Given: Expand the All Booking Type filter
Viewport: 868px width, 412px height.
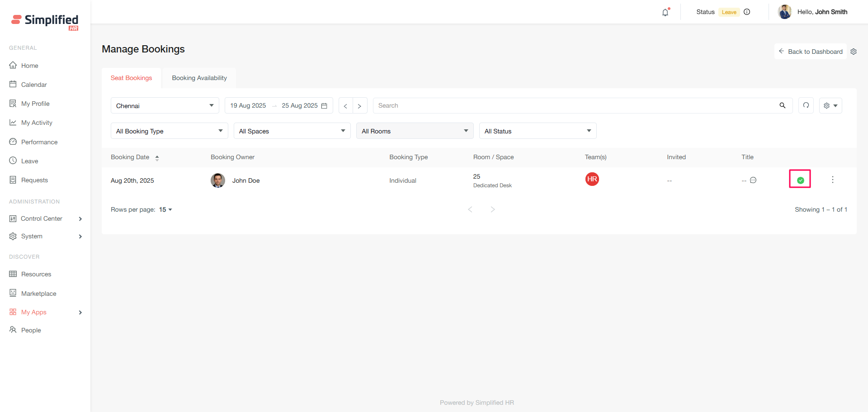Looking at the screenshot, I should click(x=169, y=131).
